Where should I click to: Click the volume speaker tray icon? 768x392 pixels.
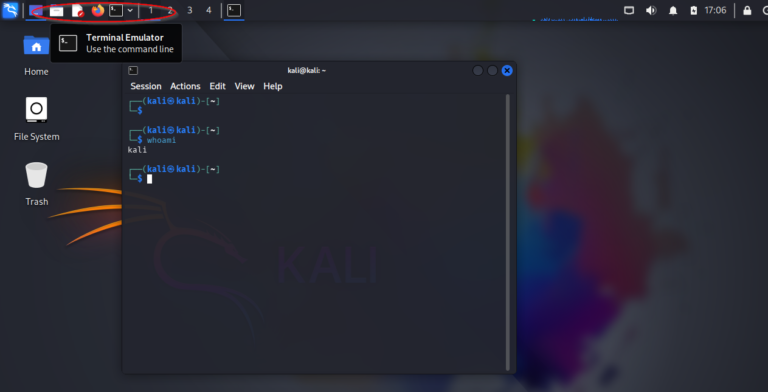[651, 10]
